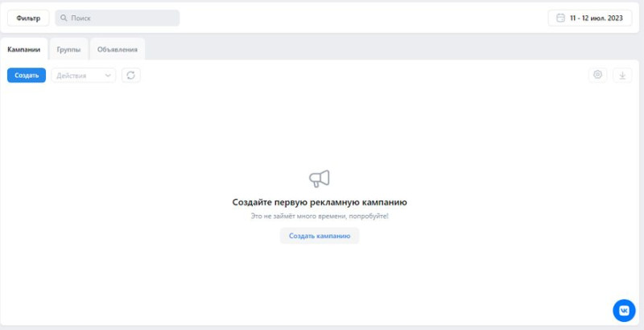
Task: Click the calendar icon in date picker
Action: [560, 18]
